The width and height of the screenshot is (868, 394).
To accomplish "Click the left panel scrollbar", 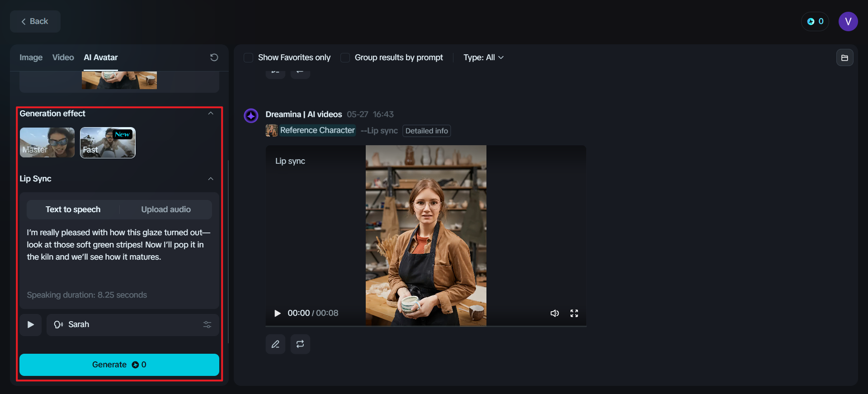I will pos(228,252).
